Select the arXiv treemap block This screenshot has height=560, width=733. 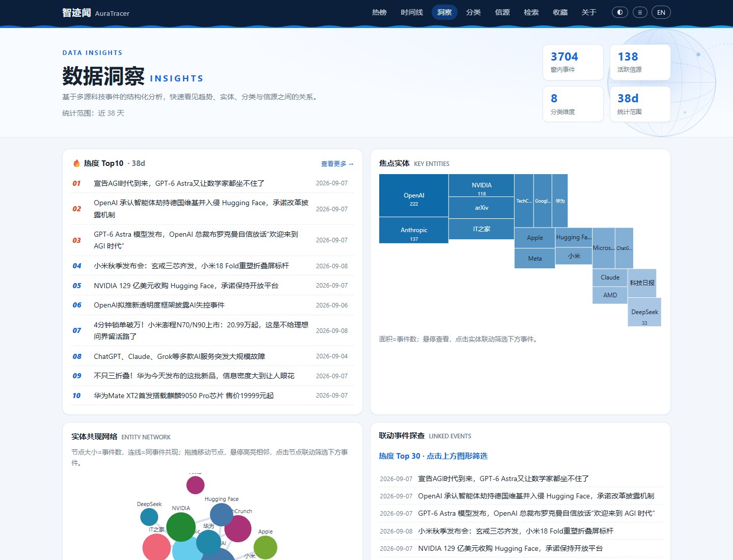click(482, 208)
